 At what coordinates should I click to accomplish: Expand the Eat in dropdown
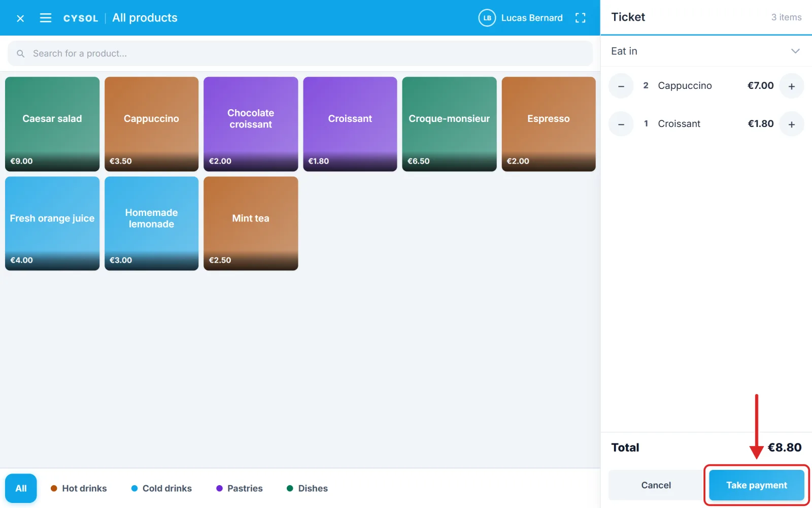706,51
